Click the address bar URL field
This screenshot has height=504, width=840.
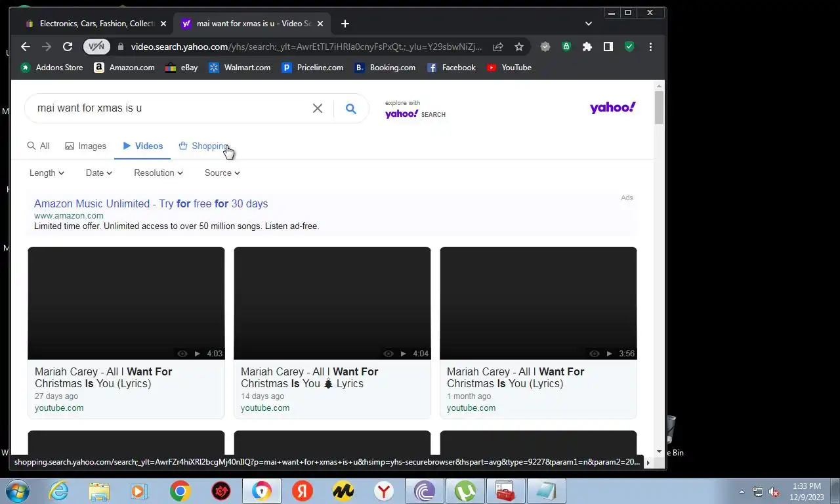pyautogui.click(x=306, y=47)
